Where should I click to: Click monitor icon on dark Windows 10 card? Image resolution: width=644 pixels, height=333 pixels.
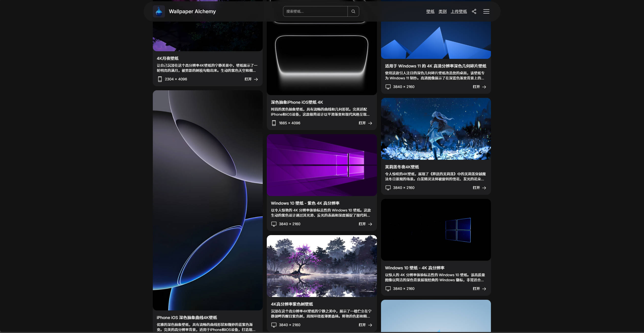click(388, 289)
